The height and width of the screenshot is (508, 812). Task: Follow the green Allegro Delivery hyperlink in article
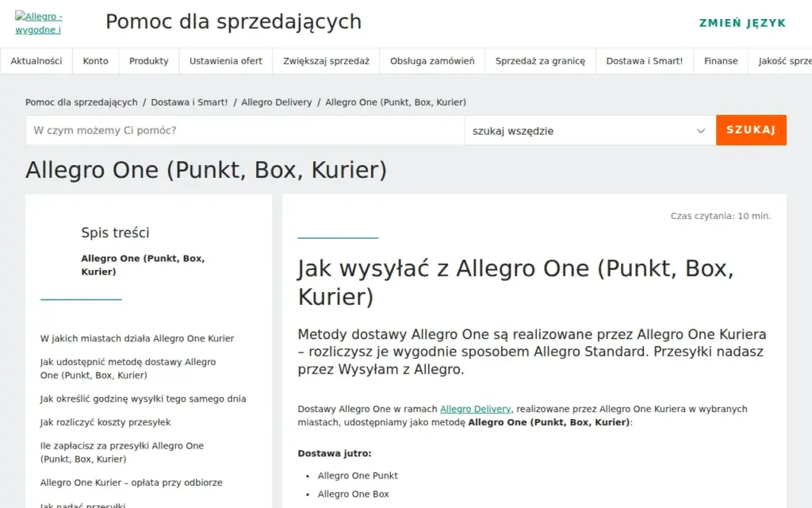[476, 409]
